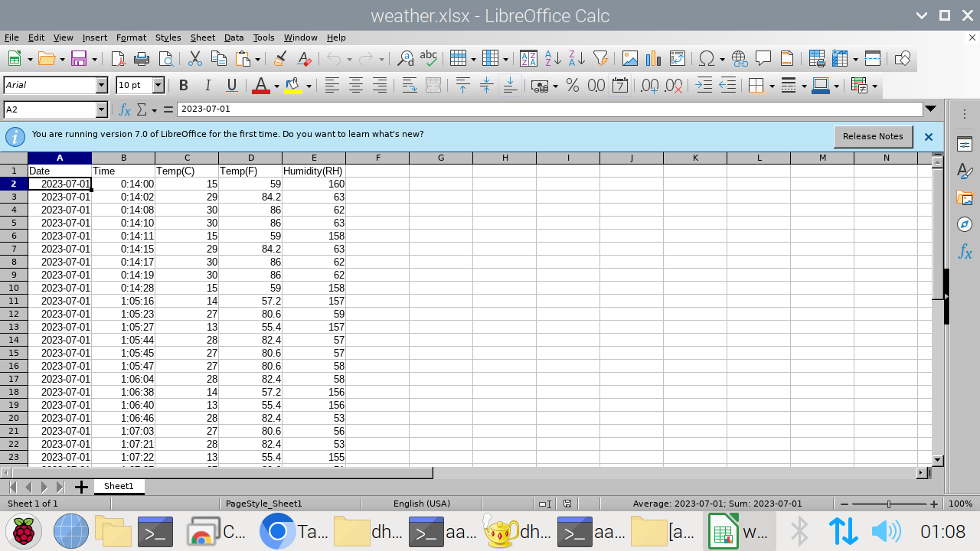Toggle Underline formatting
Viewport: 980px width, 551px height.
tap(231, 86)
